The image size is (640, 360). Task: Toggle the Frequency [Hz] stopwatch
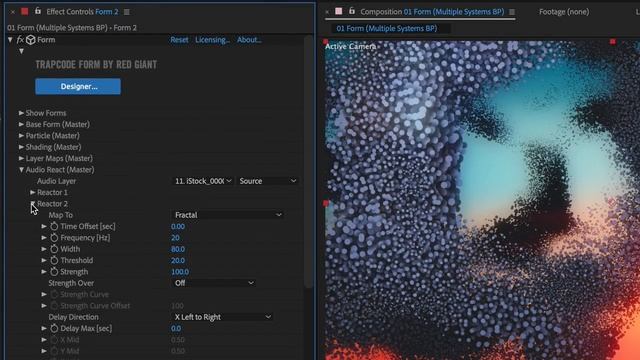click(x=54, y=238)
